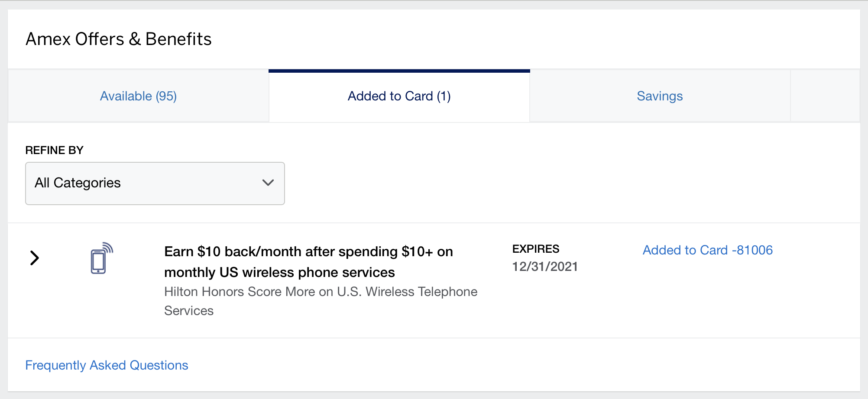The image size is (868, 399).
Task: Click the empty tab area right of Savings
Action: (x=825, y=96)
